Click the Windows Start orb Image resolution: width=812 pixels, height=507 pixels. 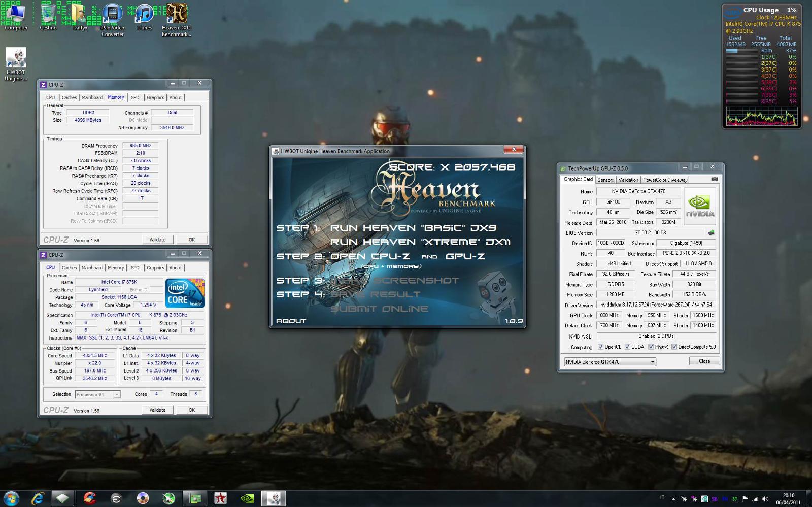point(11,498)
